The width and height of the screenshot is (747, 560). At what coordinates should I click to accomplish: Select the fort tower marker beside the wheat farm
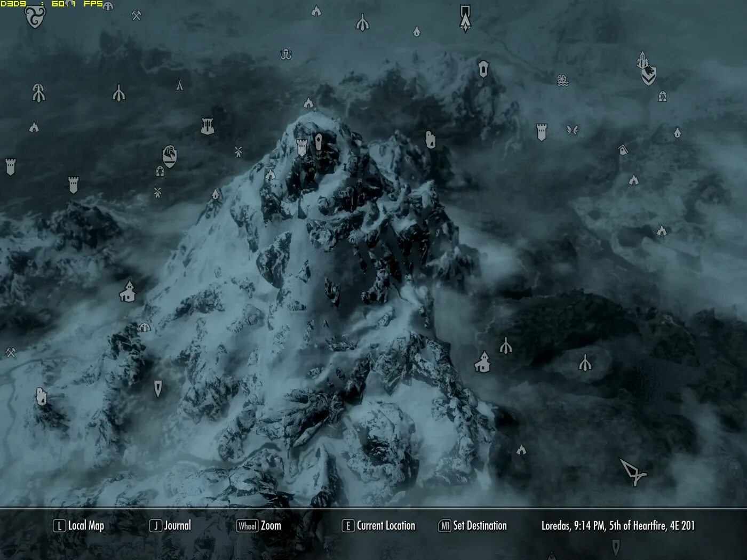(542, 132)
